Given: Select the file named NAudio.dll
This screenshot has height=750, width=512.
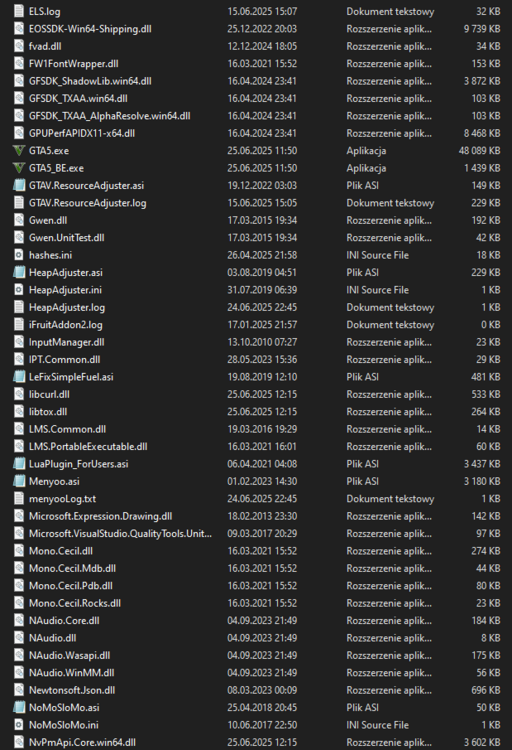Looking at the screenshot, I should point(53,638).
